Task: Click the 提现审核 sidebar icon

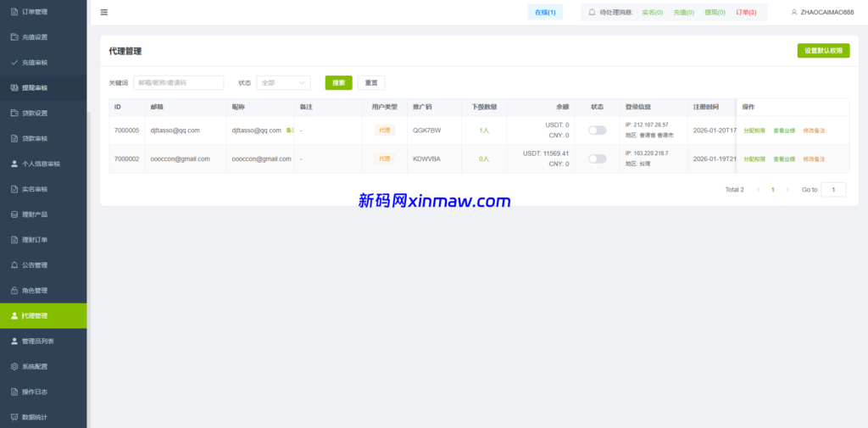Action: (14, 88)
